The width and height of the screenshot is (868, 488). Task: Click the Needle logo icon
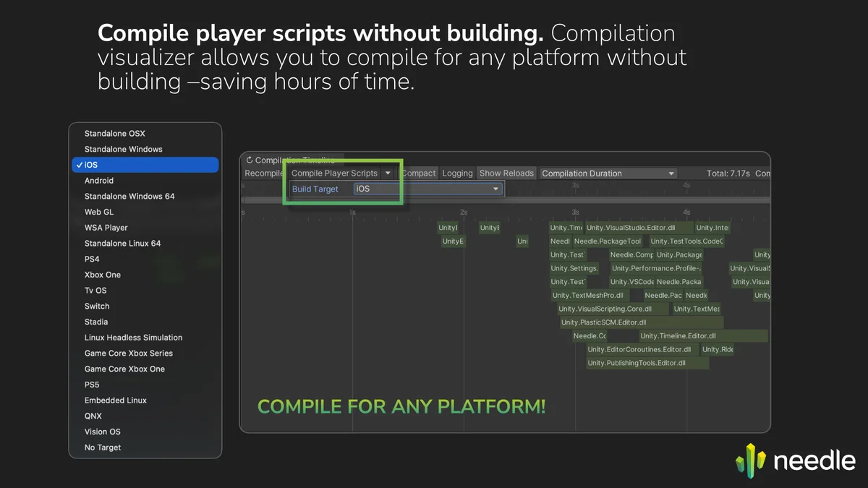pos(750,461)
